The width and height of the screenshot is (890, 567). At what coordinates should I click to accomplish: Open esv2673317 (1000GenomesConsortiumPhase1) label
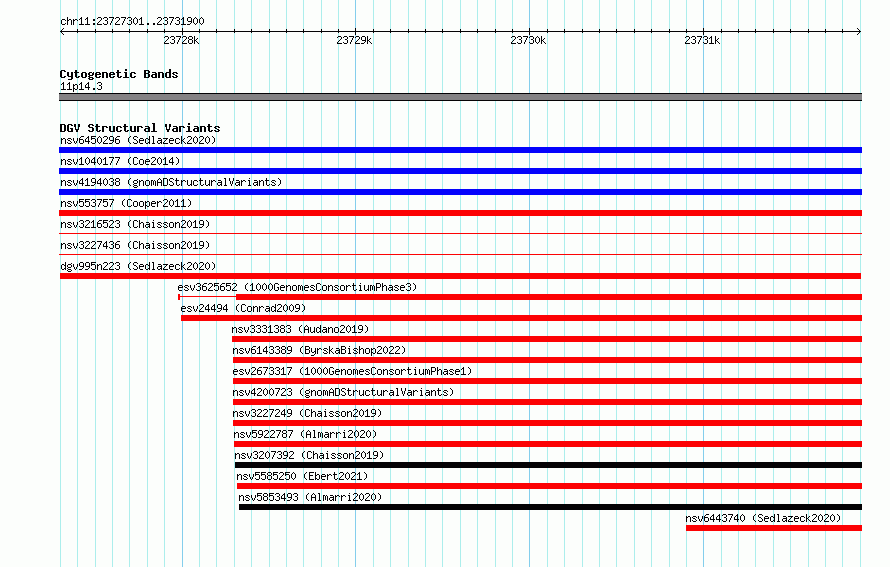click(352, 371)
